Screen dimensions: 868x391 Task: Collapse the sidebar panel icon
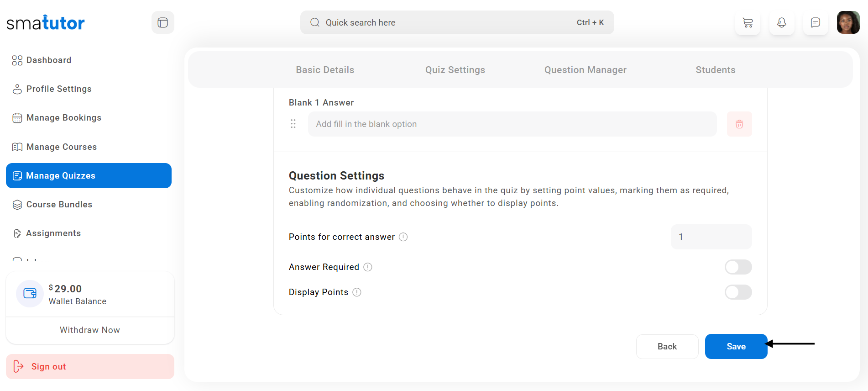coord(163,22)
